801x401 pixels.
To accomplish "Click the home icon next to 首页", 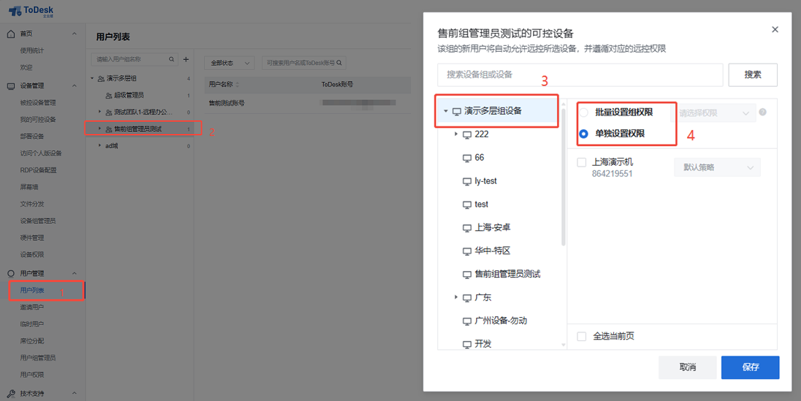I will 11,34.
